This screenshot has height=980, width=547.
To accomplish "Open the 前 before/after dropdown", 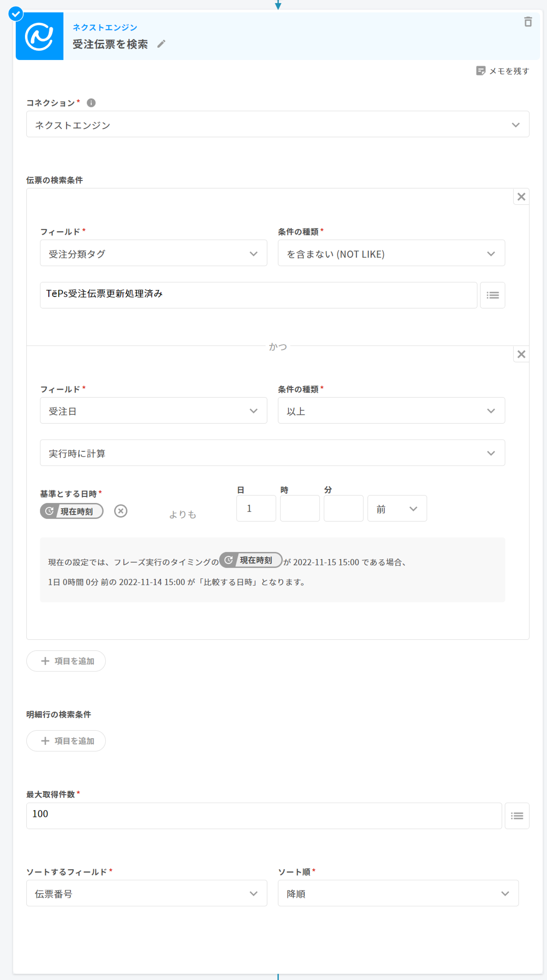I will [397, 509].
